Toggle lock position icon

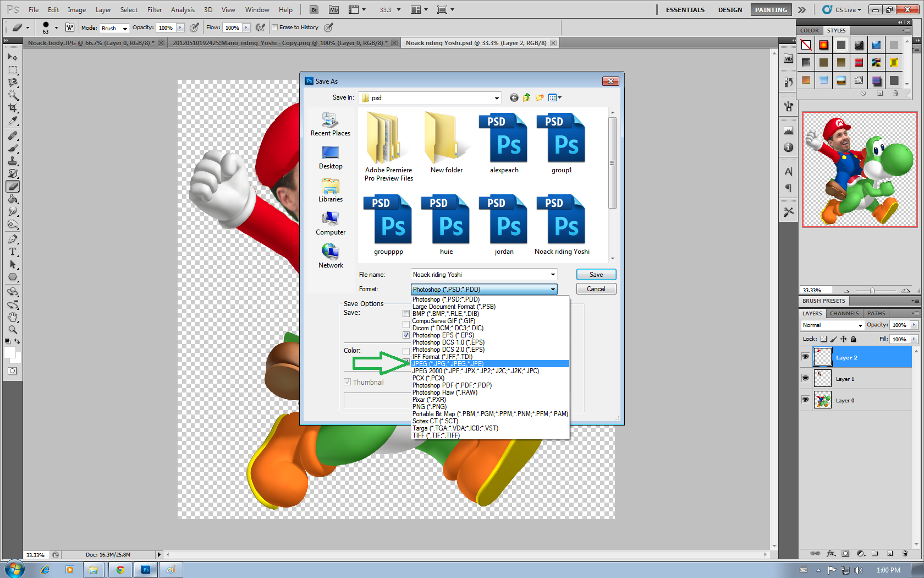(843, 339)
